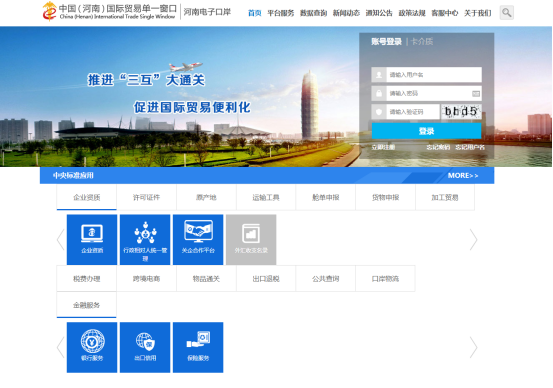Viewport: 553px width, 388px height.
Task: Select the 货物申报 category tab
Action: point(385,198)
